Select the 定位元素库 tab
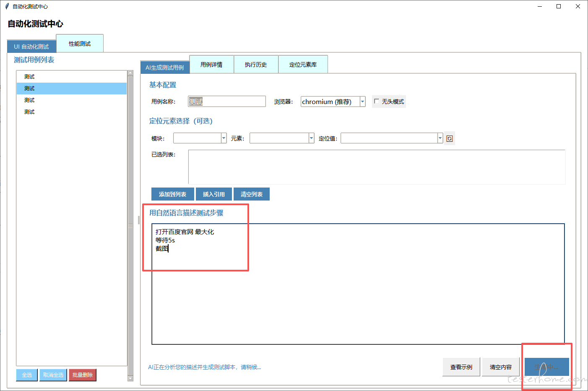 tap(303, 65)
